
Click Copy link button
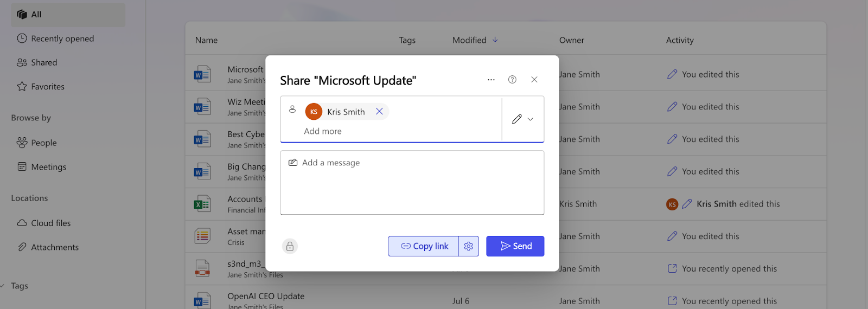click(424, 246)
